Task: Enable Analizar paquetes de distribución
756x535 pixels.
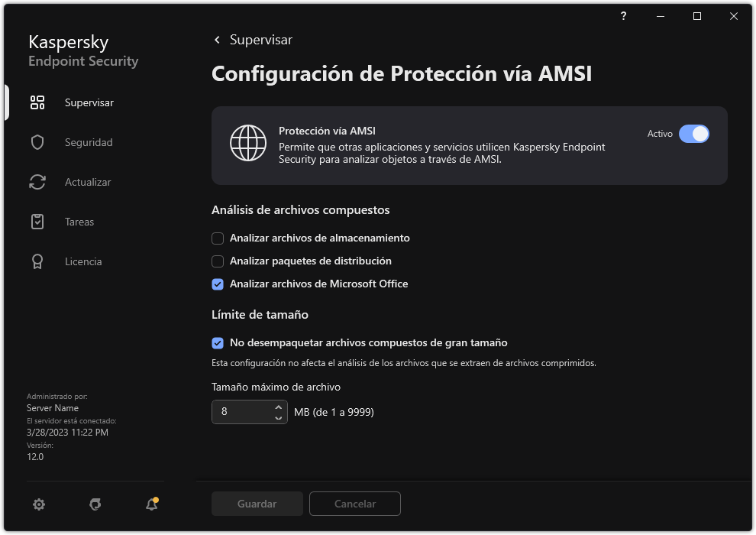Action: (x=217, y=261)
